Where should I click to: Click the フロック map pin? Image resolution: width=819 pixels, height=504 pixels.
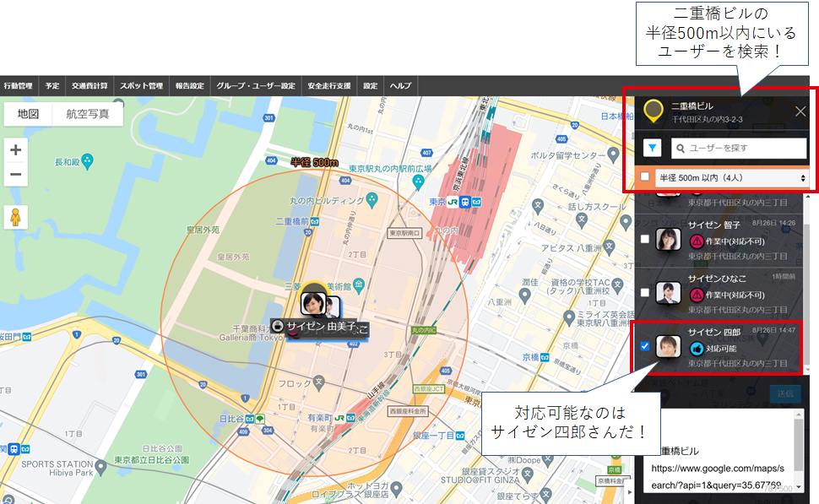click(319, 382)
